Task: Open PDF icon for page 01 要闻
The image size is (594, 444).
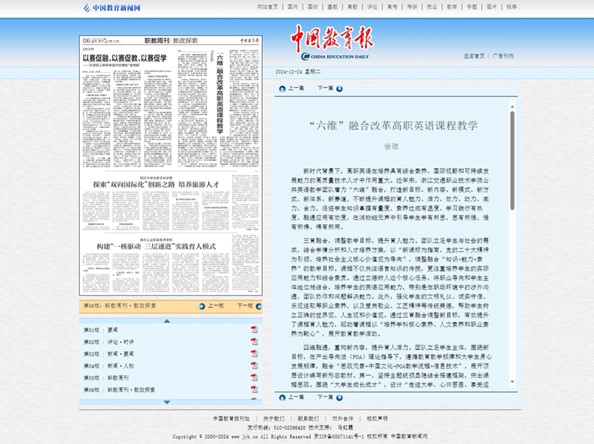Action: 254,330
